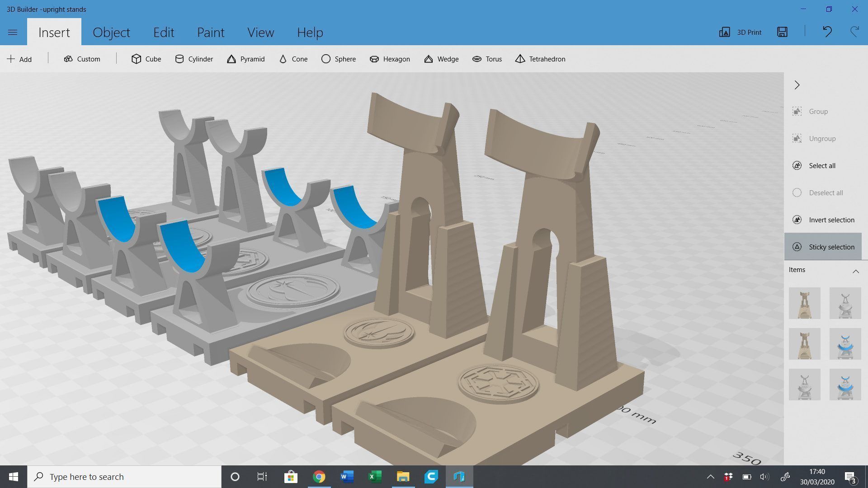Image resolution: width=868 pixels, height=488 pixels.
Task: Select bottom-row blue cradle stand thumbnail
Action: pyautogui.click(x=845, y=385)
